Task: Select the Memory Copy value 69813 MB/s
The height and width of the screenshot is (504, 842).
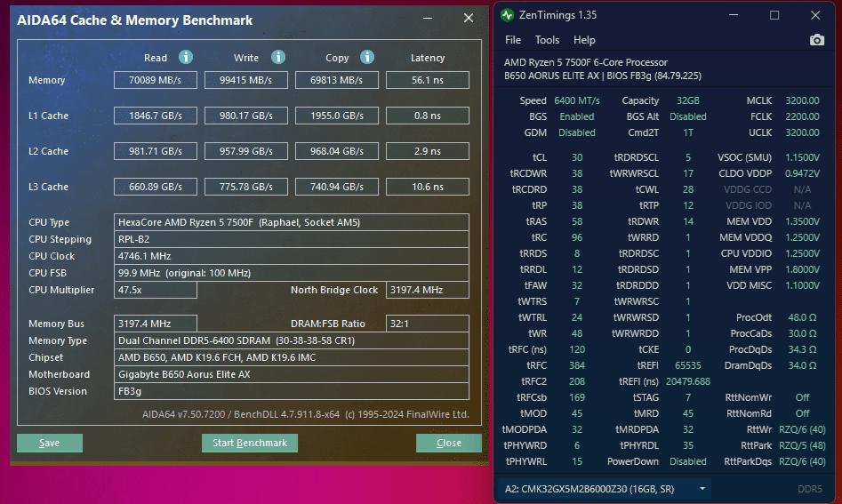Action: click(x=337, y=80)
